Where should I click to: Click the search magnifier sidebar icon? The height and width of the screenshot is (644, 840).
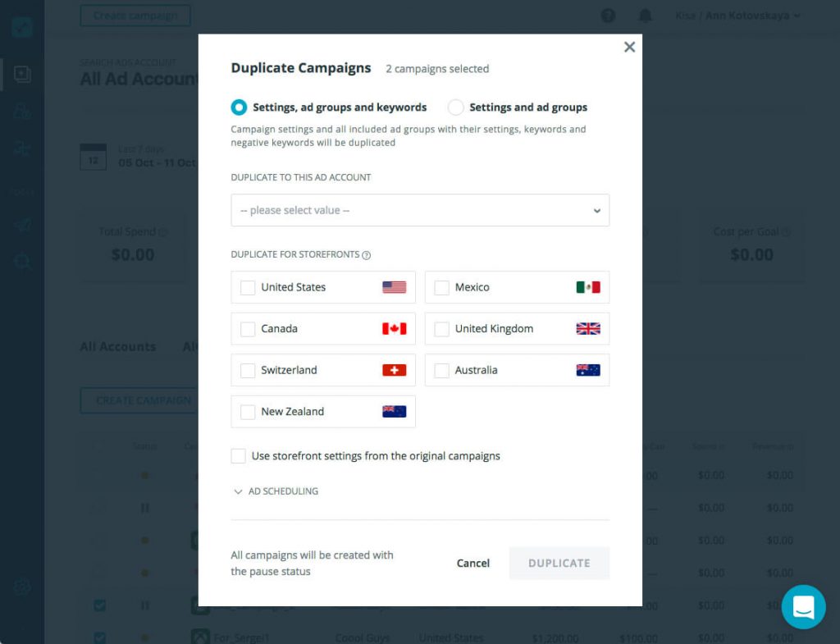(x=22, y=263)
